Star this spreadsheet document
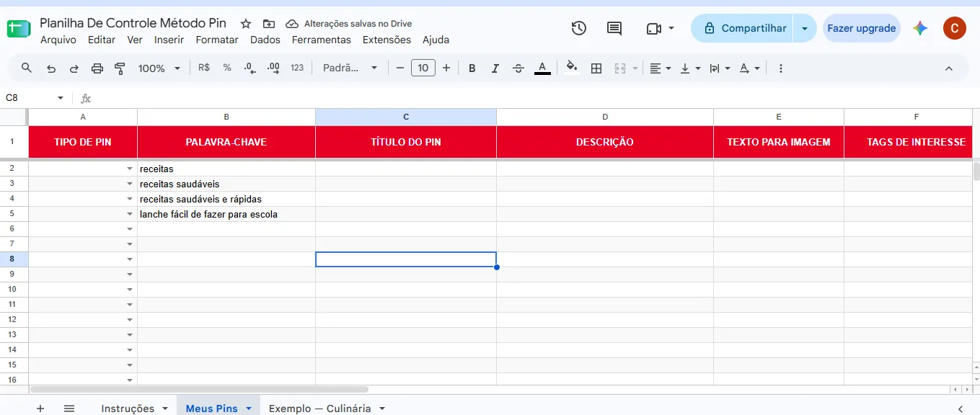 pos(246,24)
